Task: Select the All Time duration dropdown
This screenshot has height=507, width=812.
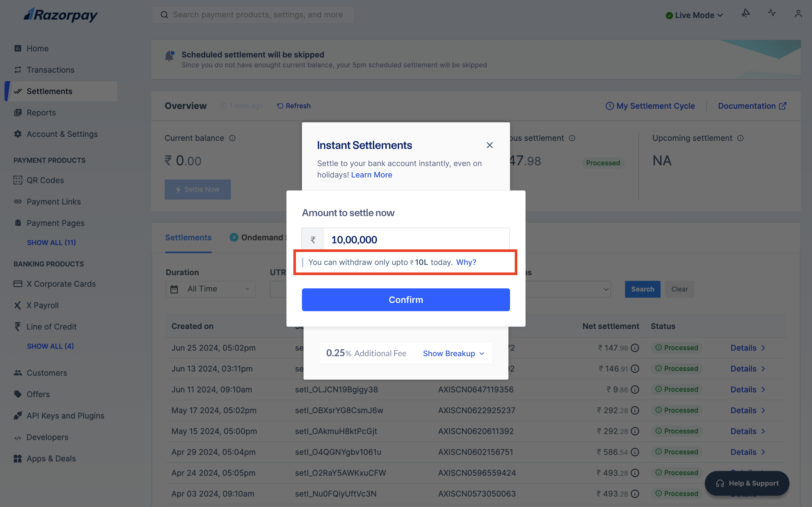Action: point(210,289)
